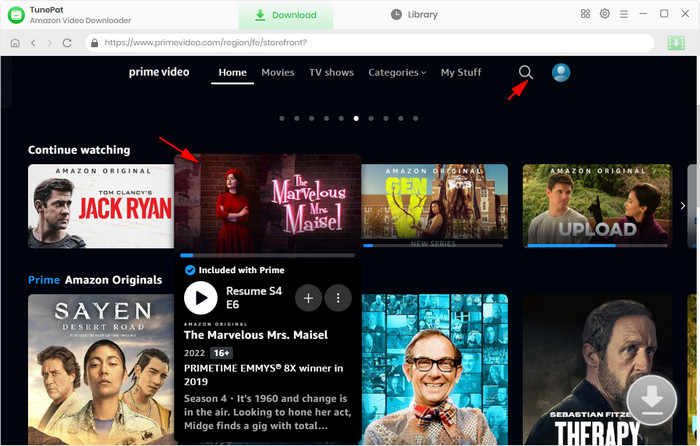The image size is (700, 446).
Task: Select the fourth carousel dot
Action: click(x=326, y=119)
